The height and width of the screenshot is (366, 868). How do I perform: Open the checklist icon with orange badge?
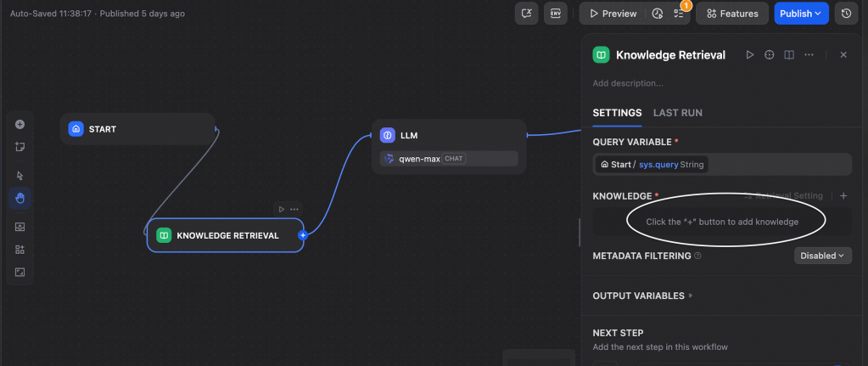tap(679, 14)
